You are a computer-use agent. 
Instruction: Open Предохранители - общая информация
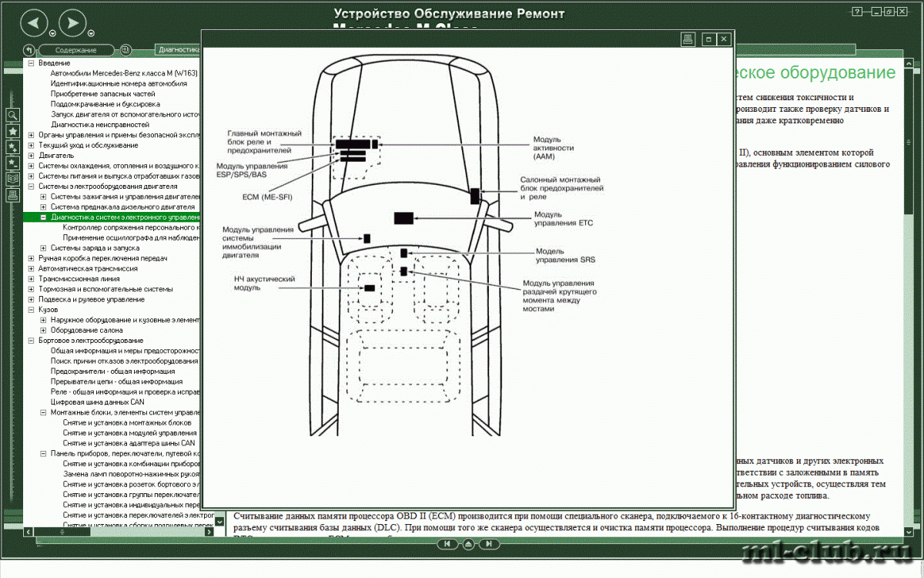[112, 371]
